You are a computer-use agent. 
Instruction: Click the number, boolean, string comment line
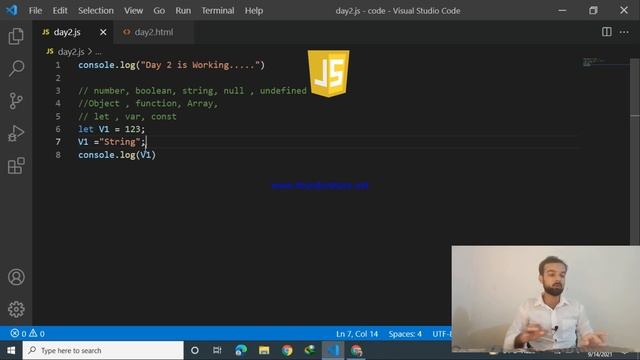pos(192,91)
